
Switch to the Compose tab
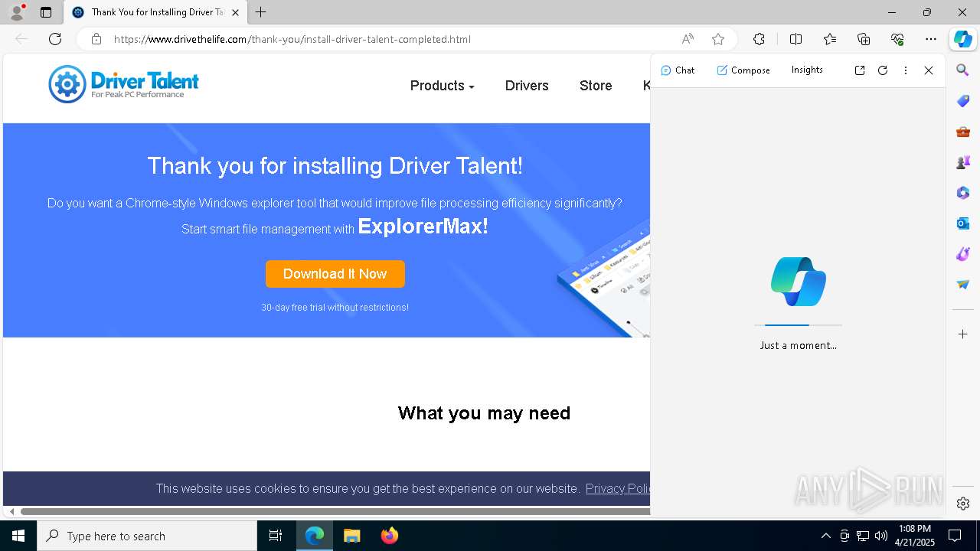[743, 70]
